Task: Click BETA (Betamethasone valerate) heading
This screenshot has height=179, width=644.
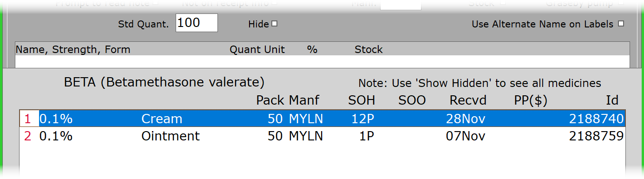Action: (164, 83)
